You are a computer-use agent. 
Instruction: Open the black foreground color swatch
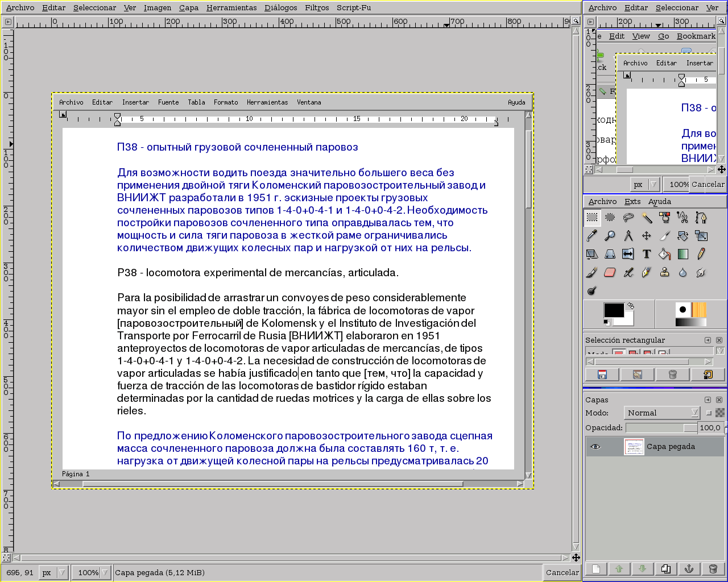pos(614,310)
